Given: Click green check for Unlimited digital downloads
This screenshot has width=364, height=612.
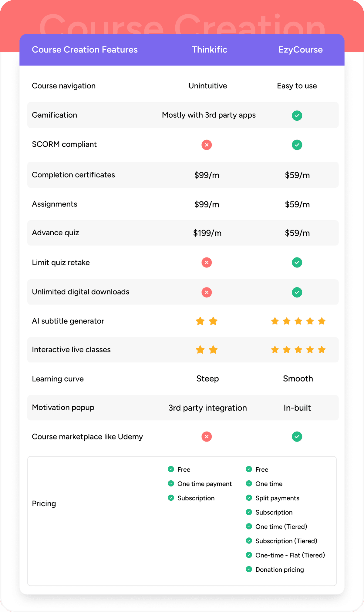Looking at the screenshot, I should (x=297, y=292).
